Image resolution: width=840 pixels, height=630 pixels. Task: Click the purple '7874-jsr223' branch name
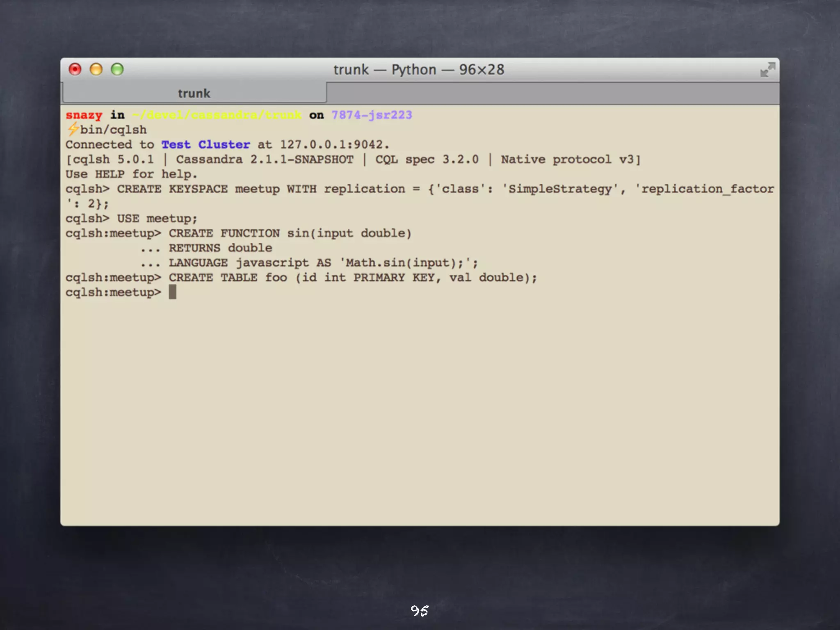pos(372,115)
